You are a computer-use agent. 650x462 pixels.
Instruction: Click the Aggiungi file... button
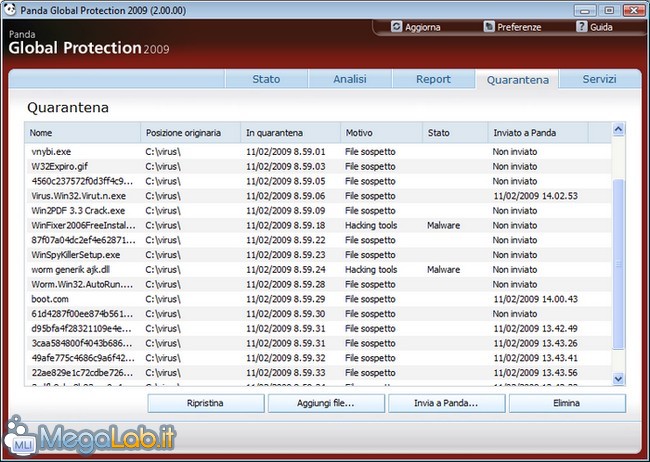click(x=326, y=403)
